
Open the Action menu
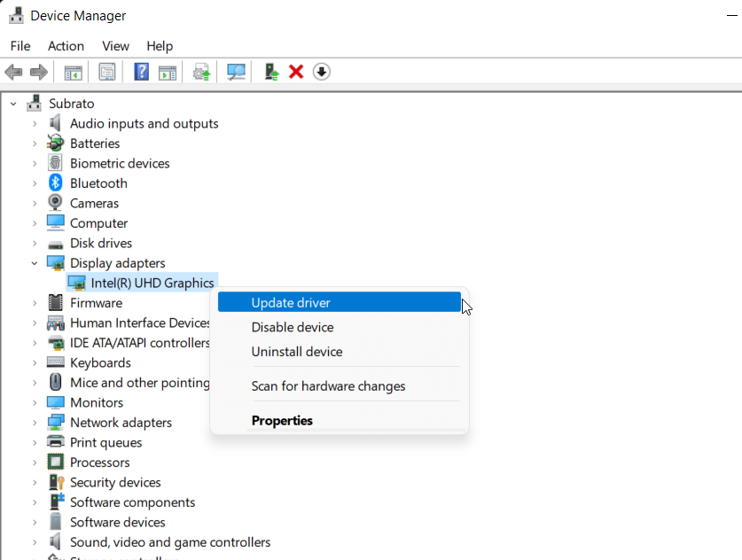tap(66, 46)
